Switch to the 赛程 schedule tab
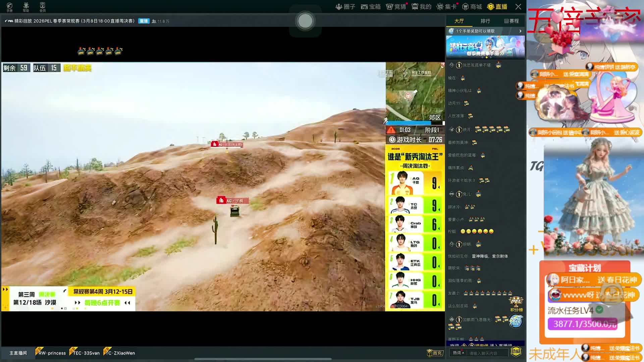 (x=512, y=21)
